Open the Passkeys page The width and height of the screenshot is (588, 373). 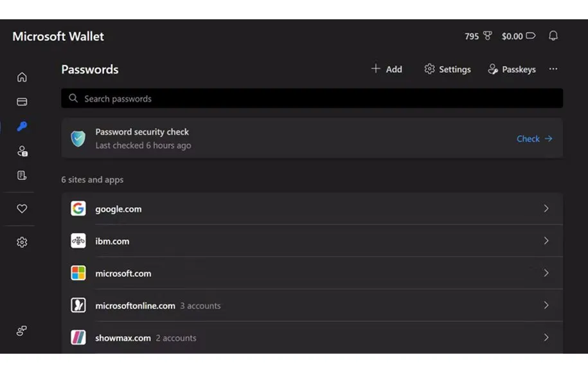coord(512,69)
